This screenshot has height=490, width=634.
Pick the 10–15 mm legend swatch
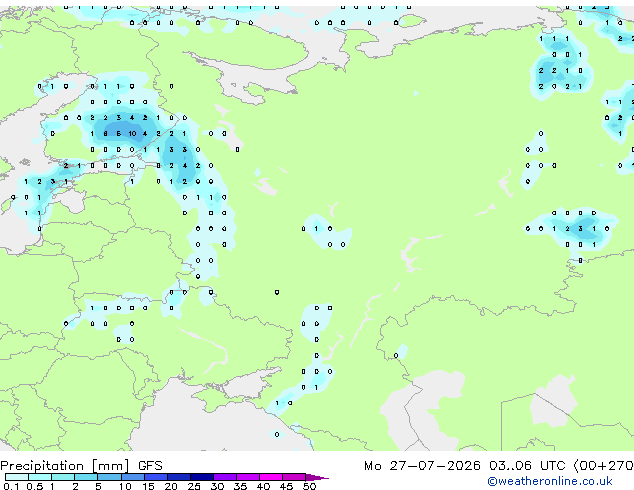click(x=132, y=477)
